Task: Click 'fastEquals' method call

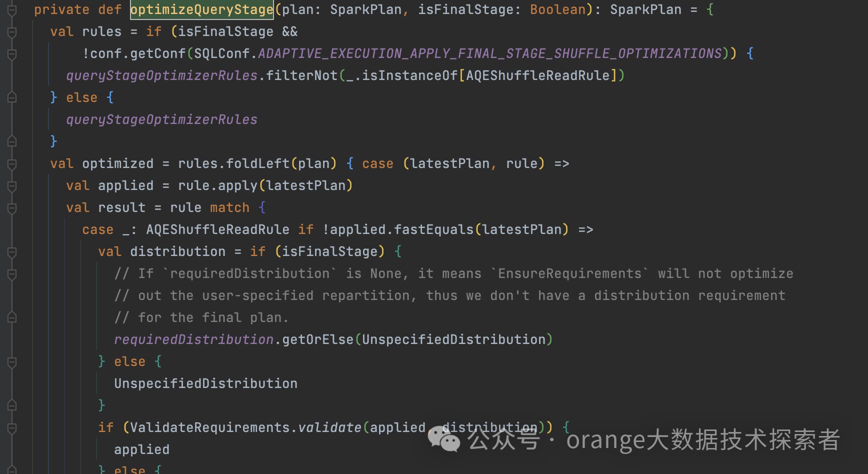Action: pyautogui.click(x=434, y=229)
